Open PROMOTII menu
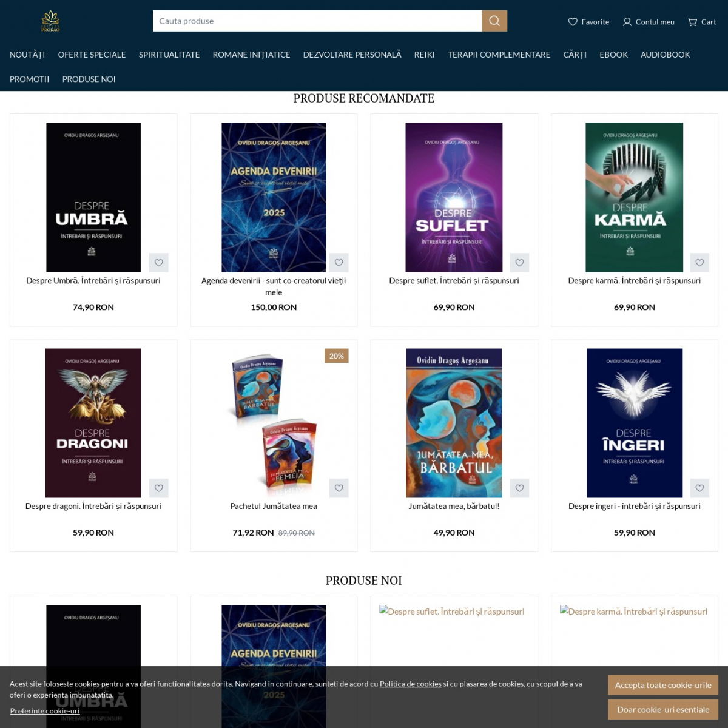 (x=30, y=79)
